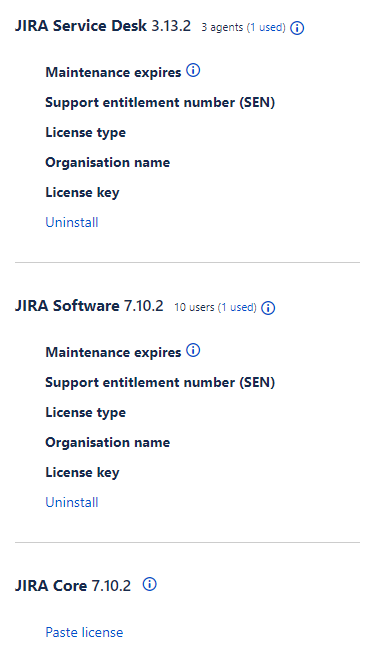Click '10 users (1 used)' text

215,308
